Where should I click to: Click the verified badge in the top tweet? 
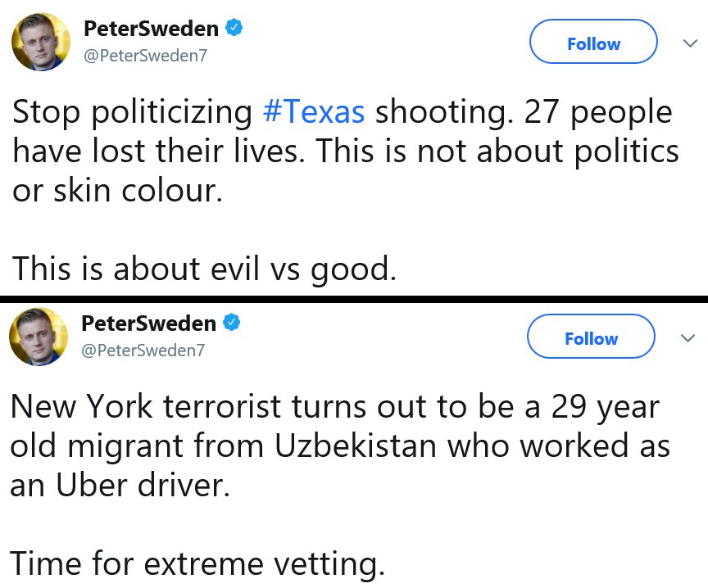pos(234,29)
